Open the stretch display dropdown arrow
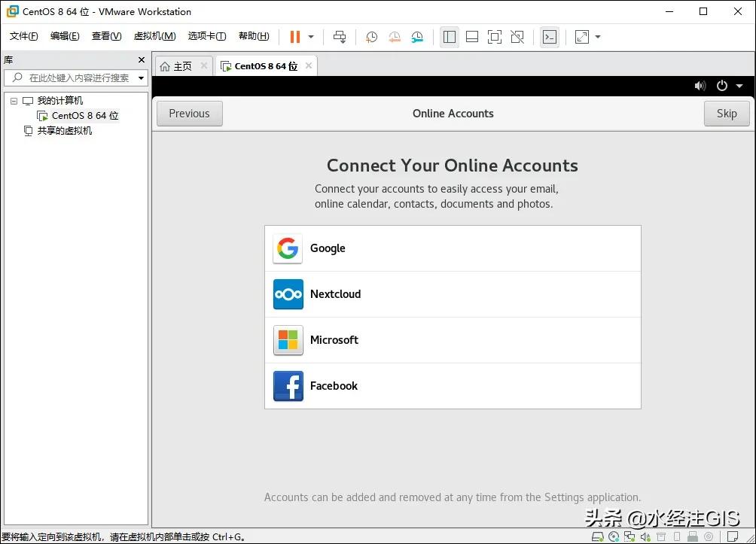The image size is (756, 544). point(598,37)
